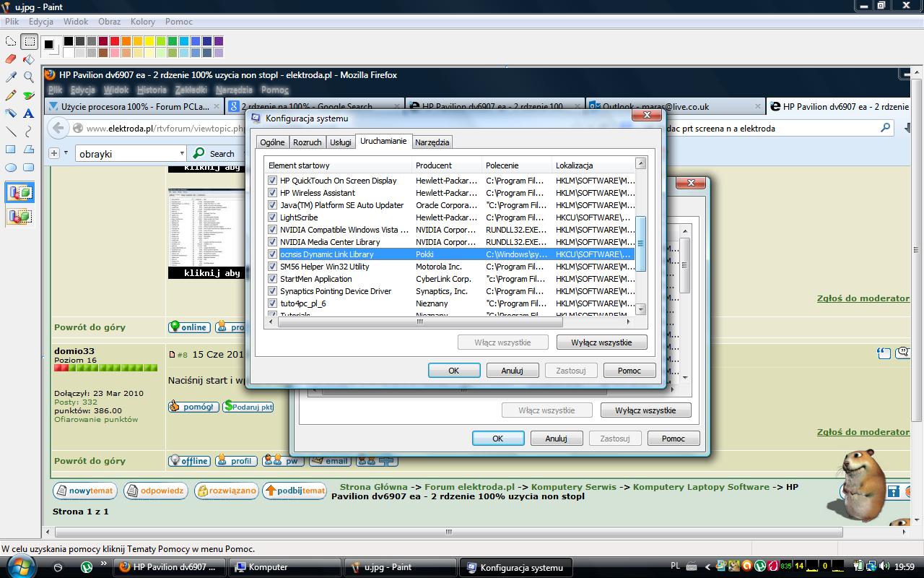Expand the Quick Launch overflow chevron

[x=105, y=563]
